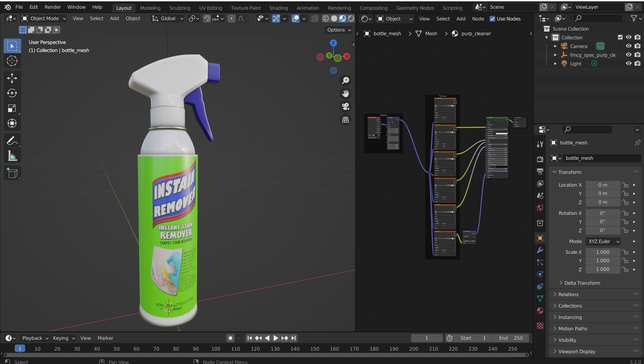Jump to the last frame
Viewport: 644px width, 364px height.
coord(293,338)
